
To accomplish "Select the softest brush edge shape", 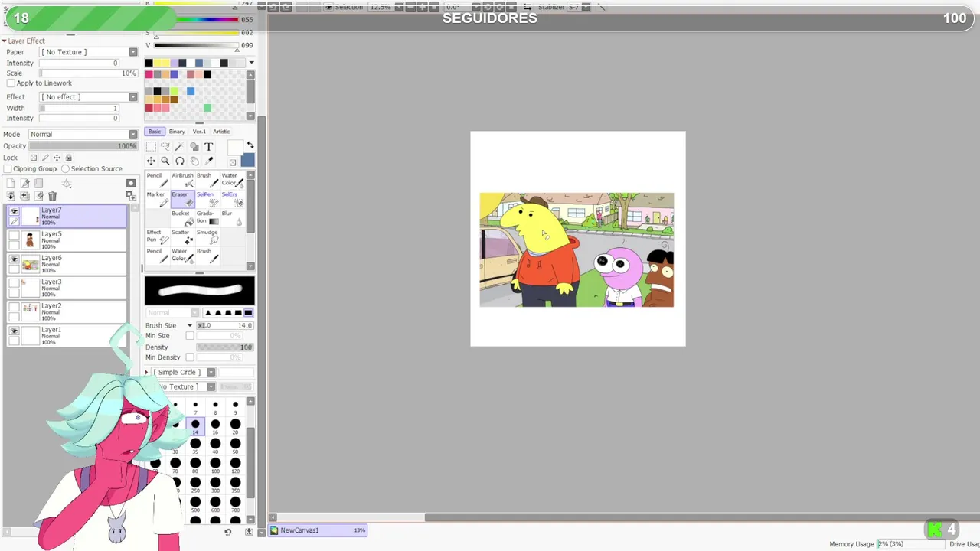I will (x=207, y=313).
